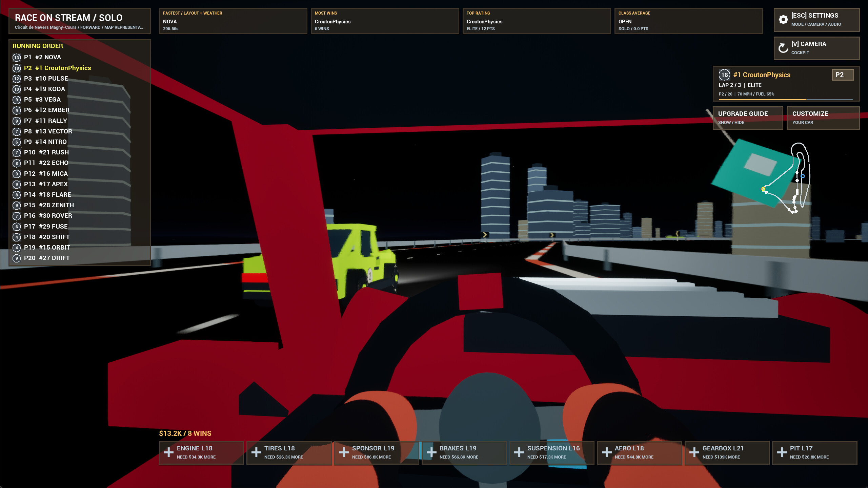Click the RACE ON STREAM / SOLO header

click(x=79, y=21)
